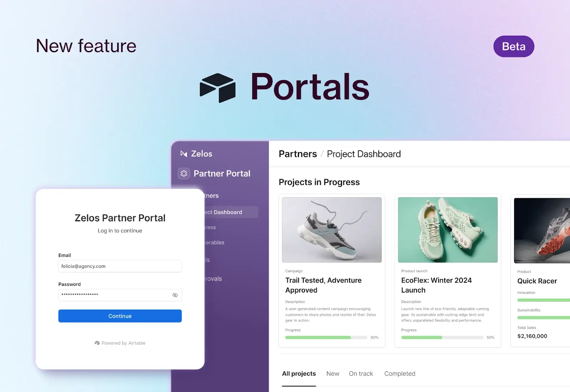Click the Password input field
Viewport: 570px width, 392px height.
click(x=120, y=295)
